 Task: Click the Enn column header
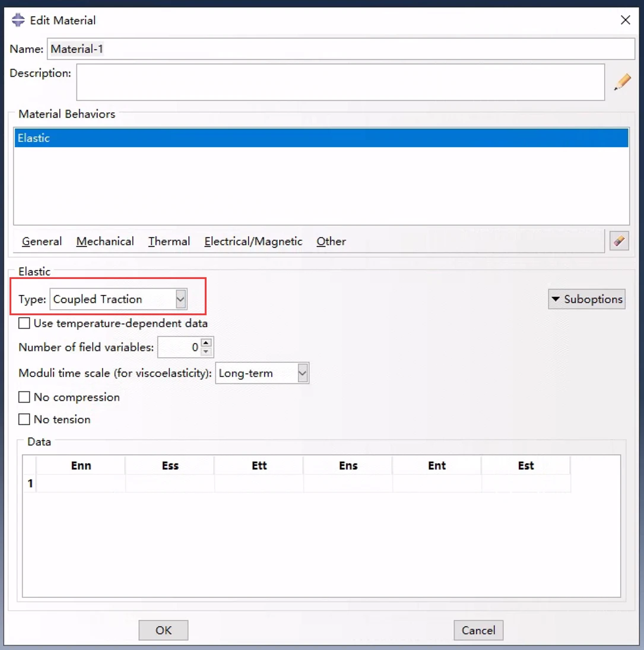click(81, 465)
